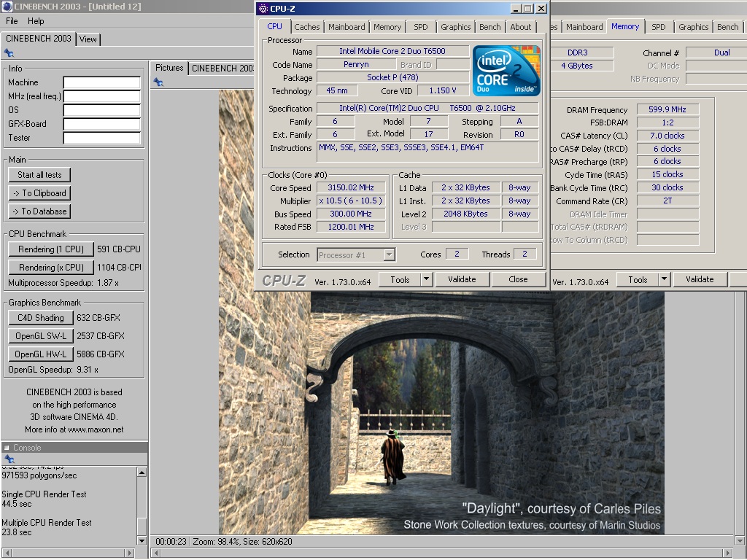Screen dimensions: 747x560
Task: Select the Memory tab in background CPU-Z window
Action: (x=625, y=26)
